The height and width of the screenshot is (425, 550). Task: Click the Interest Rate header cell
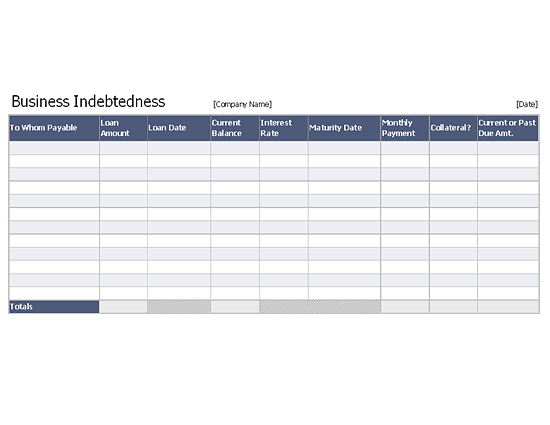click(x=284, y=128)
